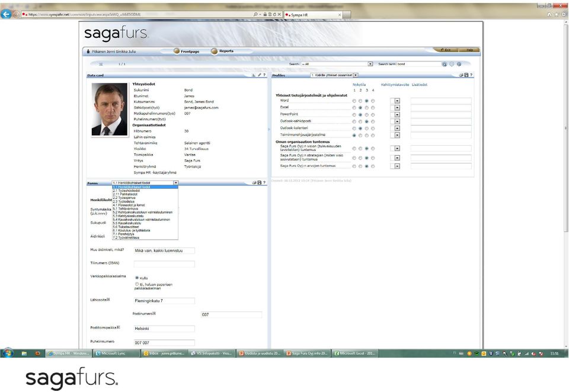Save the form using the Forms disk icon

pos(260,183)
